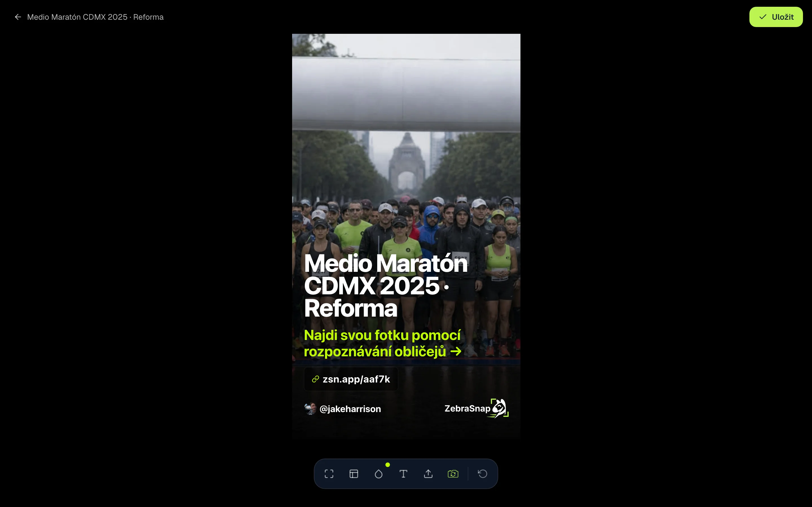Screen dimensions: 812x507
Task: Click the page title in header
Action: tap(95, 17)
